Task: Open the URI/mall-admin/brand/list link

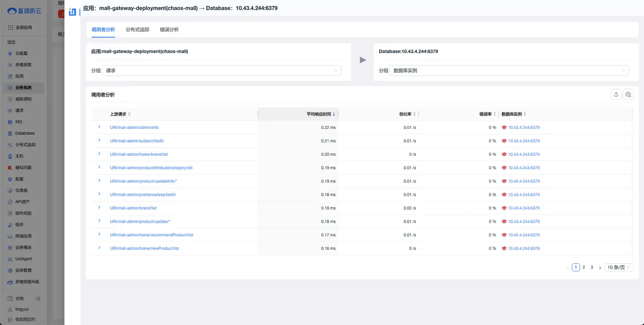Action: (x=133, y=208)
